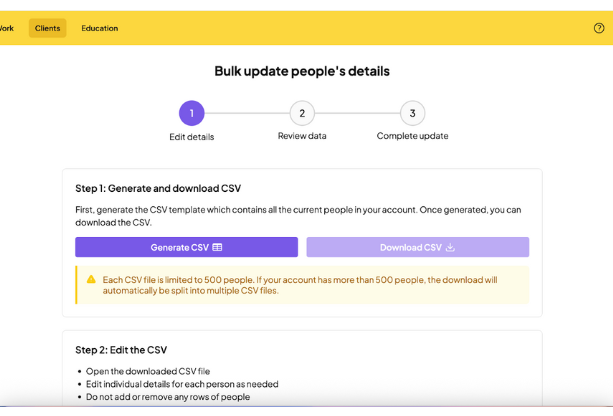613x416 pixels.
Task: Click the download arrow icon on Download CSV
Action: click(x=450, y=247)
